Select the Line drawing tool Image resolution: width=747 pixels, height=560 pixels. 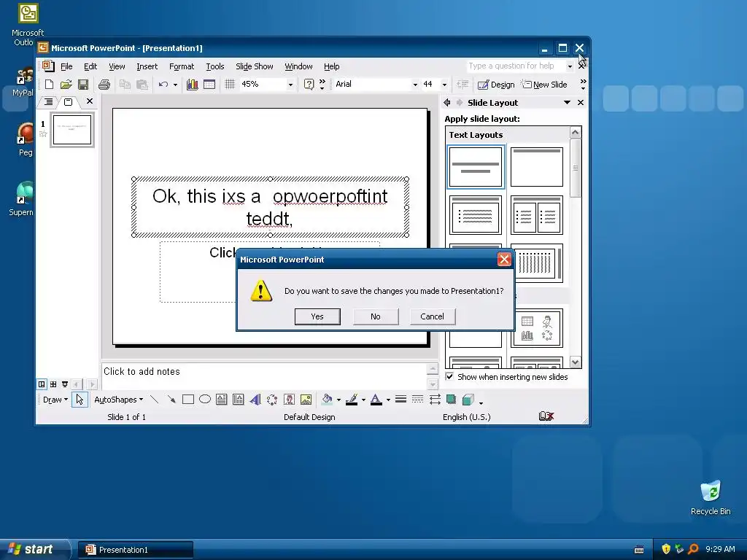pyautogui.click(x=154, y=399)
